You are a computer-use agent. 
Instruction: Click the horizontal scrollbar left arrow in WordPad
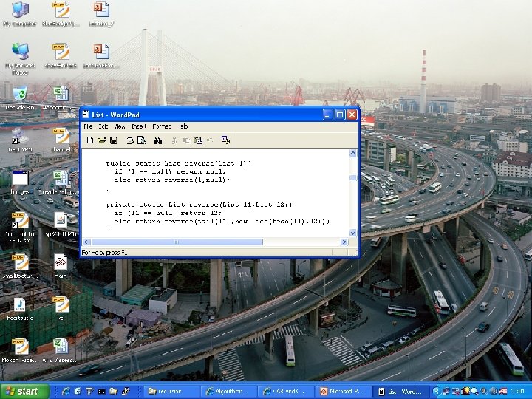click(x=86, y=242)
